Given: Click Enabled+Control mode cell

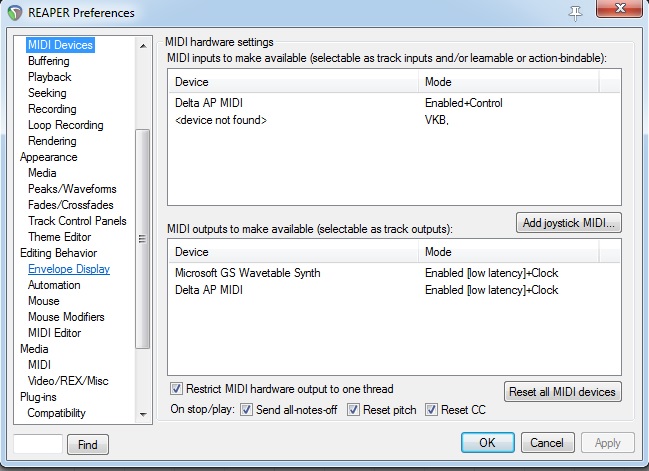Looking at the screenshot, I should click(464, 103).
